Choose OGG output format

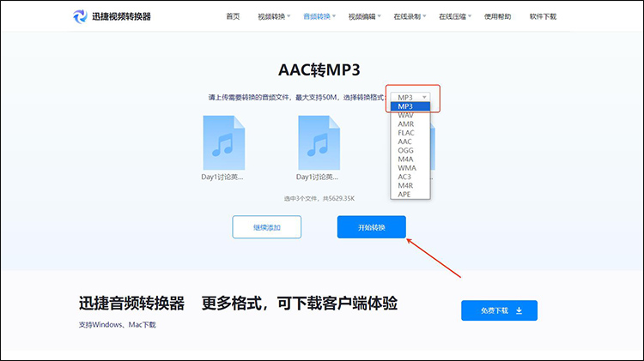(x=410, y=151)
